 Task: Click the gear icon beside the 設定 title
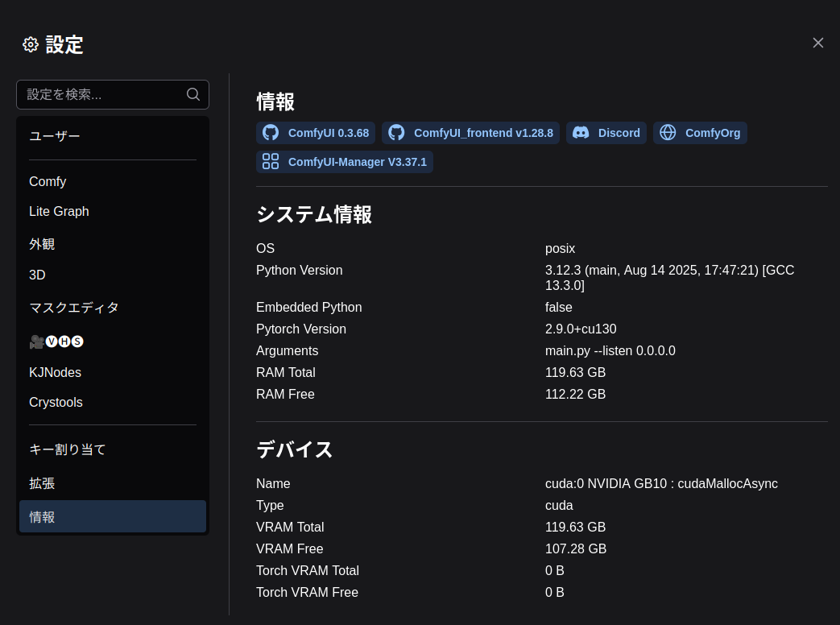click(x=31, y=44)
